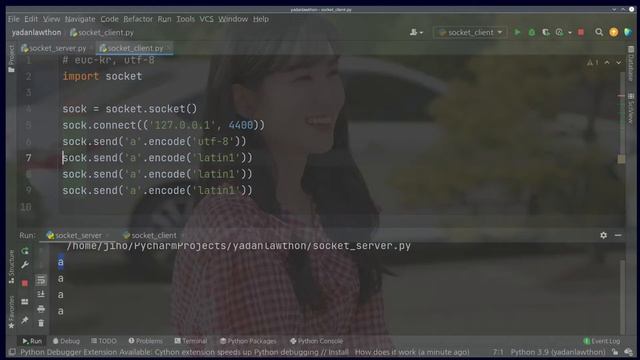Stop the running process from top toolbar

(x=581, y=32)
